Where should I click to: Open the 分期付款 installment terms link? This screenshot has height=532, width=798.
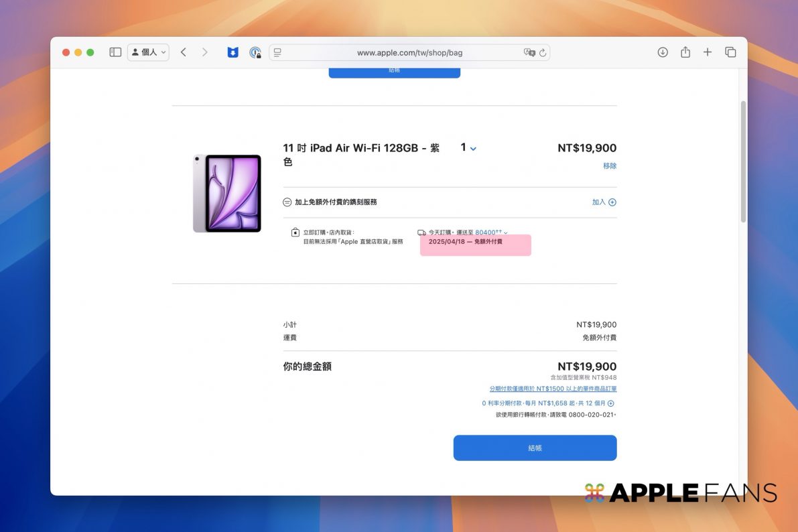pos(553,389)
